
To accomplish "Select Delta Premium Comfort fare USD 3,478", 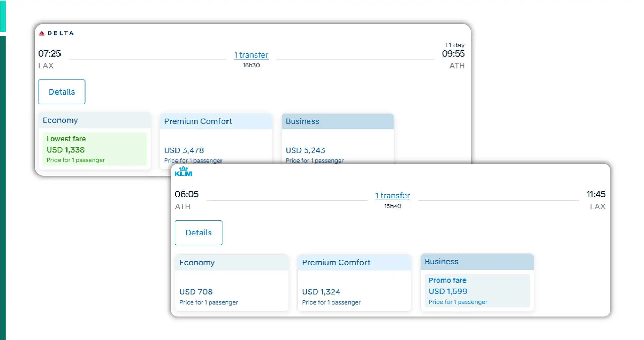I will tap(184, 150).
